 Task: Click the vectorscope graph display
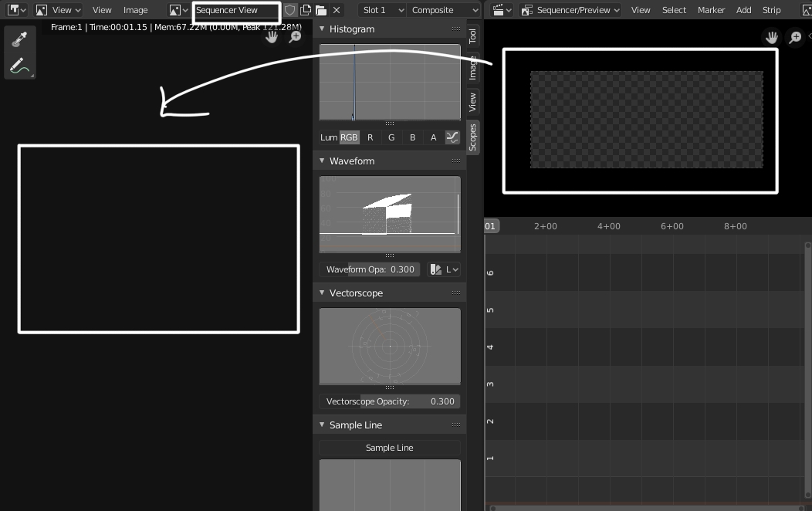[x=390, y=347]
